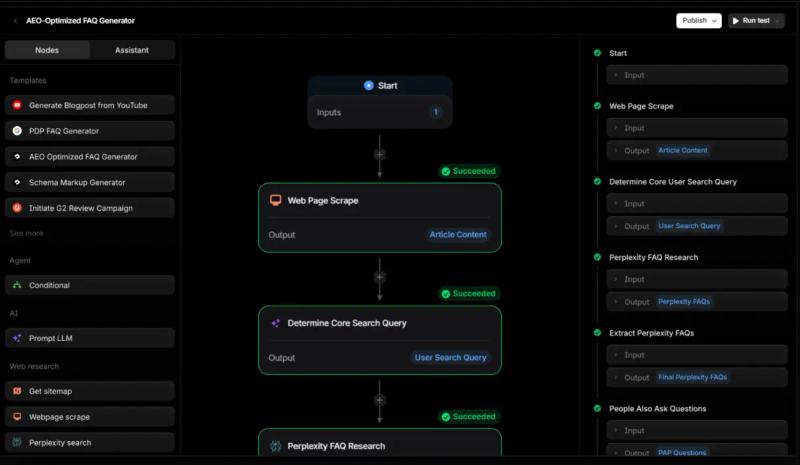Click the Succeeded badge above Perplexity FAQ Research
800x465 pixels.
(469, 417)
